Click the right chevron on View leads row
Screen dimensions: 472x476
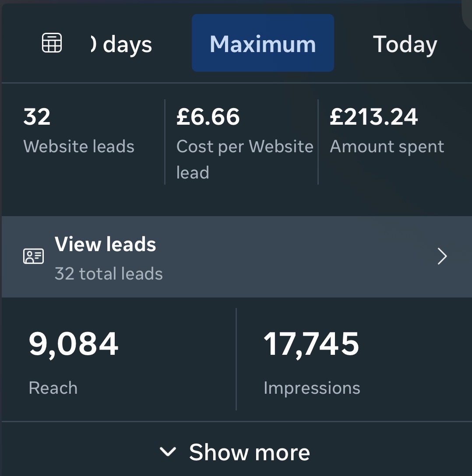[442, 257]
